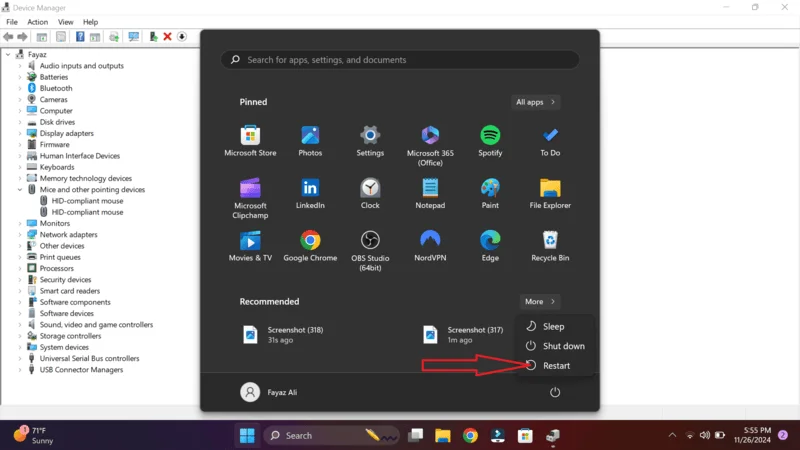Collapse the Fayaz root node
The image size is (800, 450).
tap(8, 54)
